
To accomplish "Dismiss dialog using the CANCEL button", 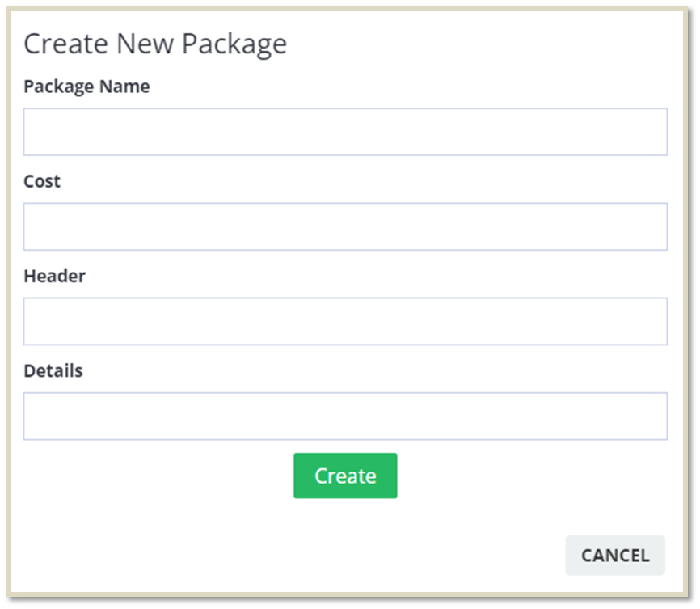I will (615, 556).
